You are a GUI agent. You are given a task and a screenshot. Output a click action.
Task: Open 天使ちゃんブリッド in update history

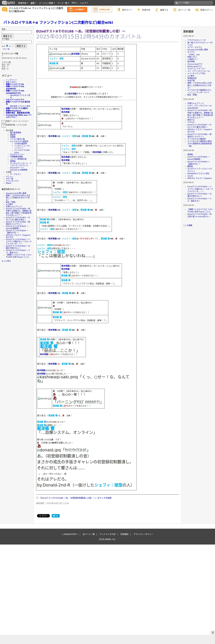click(195, 103)
